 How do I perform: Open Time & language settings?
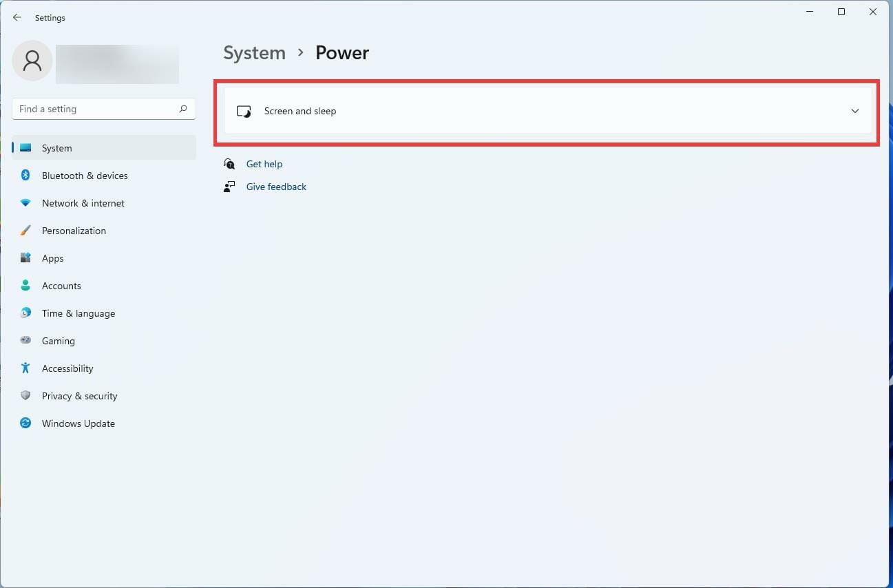tap(78, 313)
